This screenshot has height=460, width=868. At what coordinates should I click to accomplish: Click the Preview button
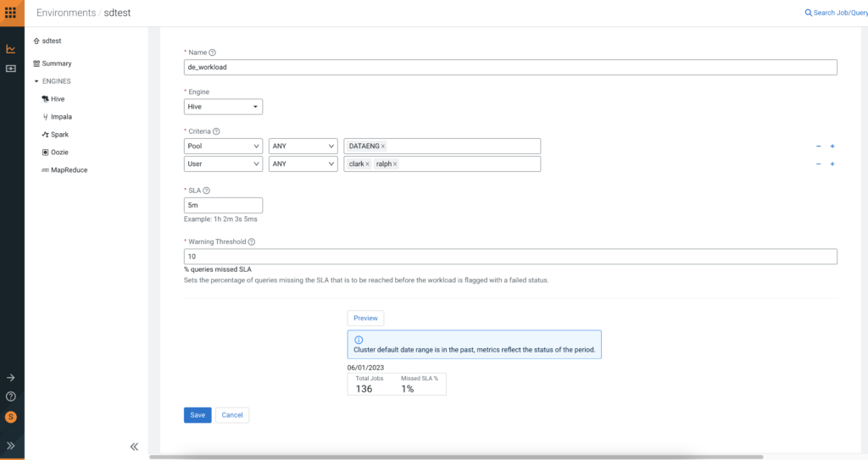coord(365,318)
